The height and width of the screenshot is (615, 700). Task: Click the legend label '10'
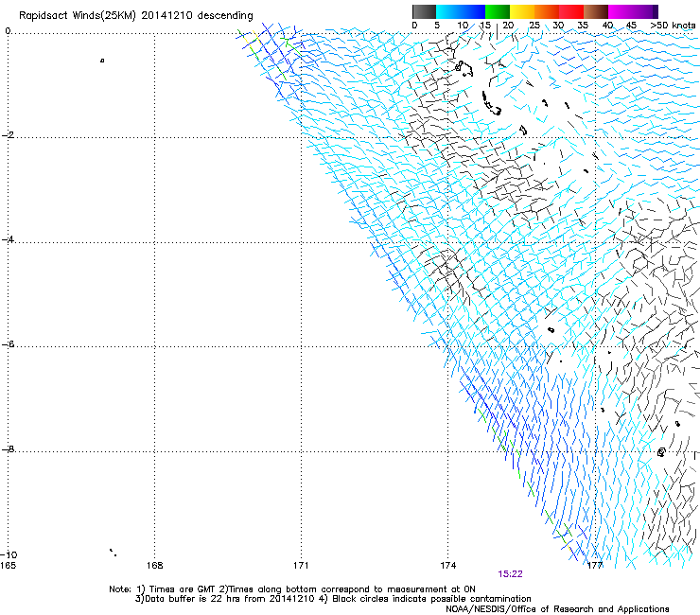pyautogui.click(x=463, y=25)
